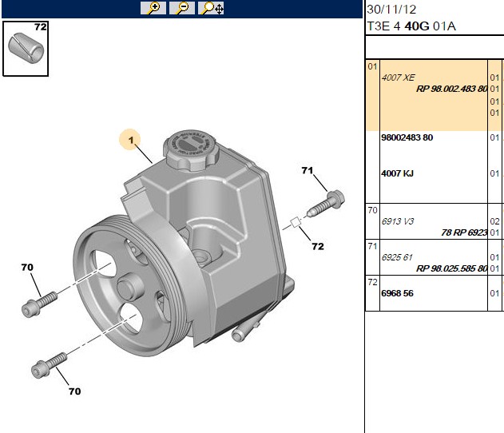
Task: Click row index 01 in parts table
Action: [372, 66]
